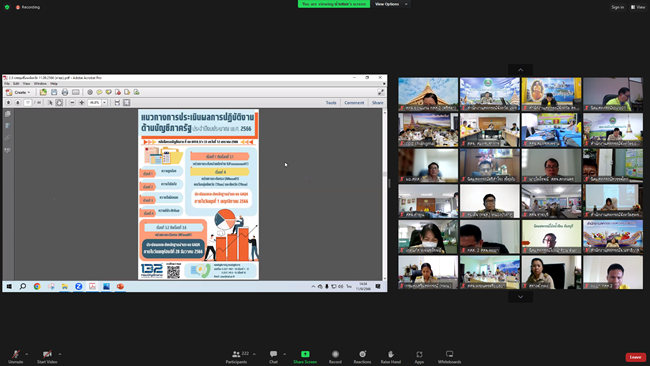Open bookmarks panel in Acrobat sidebar

pyautogui.click(x=7, y=126)
